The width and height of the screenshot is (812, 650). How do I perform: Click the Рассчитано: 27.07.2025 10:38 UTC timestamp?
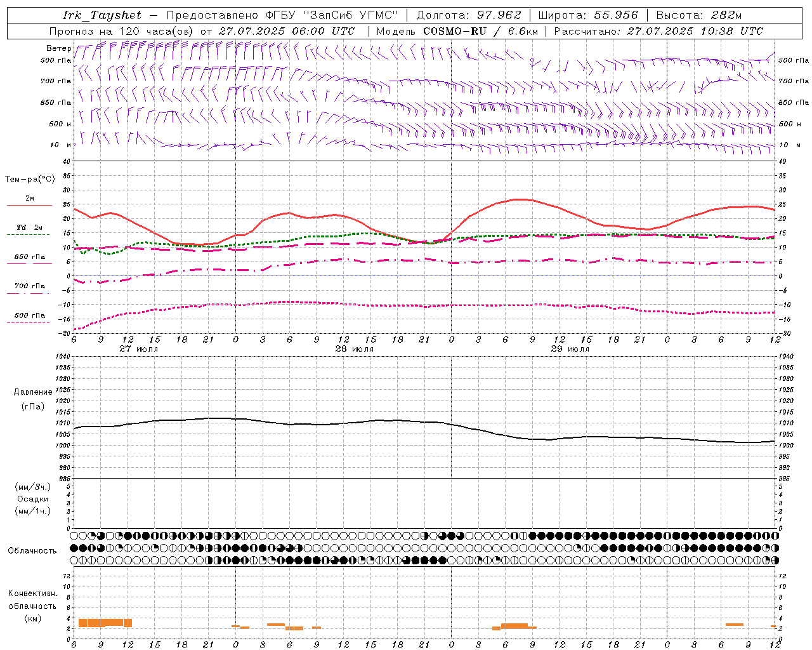658,31
